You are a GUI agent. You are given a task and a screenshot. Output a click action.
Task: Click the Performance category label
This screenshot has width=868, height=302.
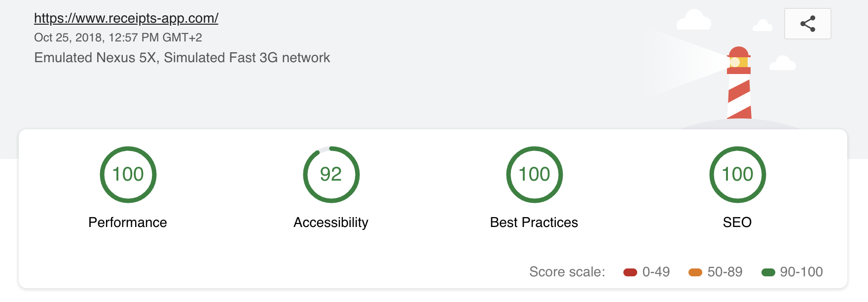click(x=128, y=223)
